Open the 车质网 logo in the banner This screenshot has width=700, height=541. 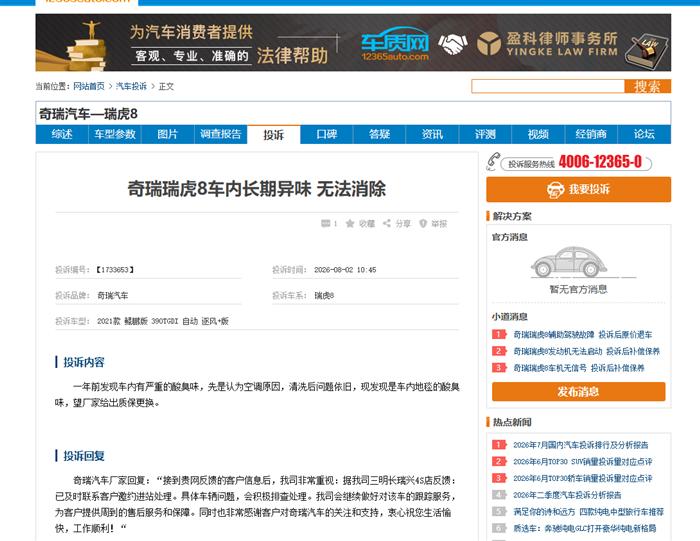[395, 45]
